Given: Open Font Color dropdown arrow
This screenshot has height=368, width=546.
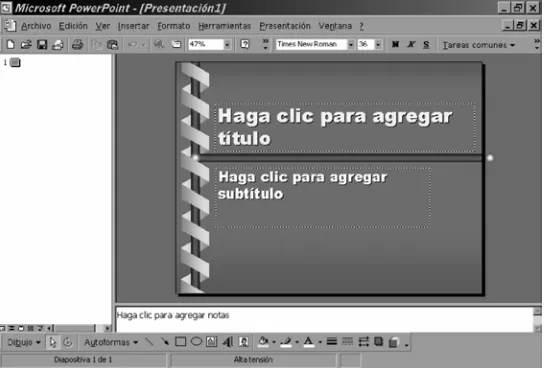Looking at the screenshot, I should point(320,342).
